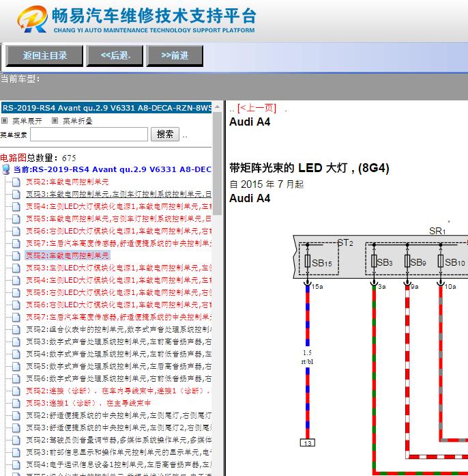Click document icon of 页码5:右侧LED大灯模块化电源1 row
Screen dimensions: 468x476
click(16, 292)
